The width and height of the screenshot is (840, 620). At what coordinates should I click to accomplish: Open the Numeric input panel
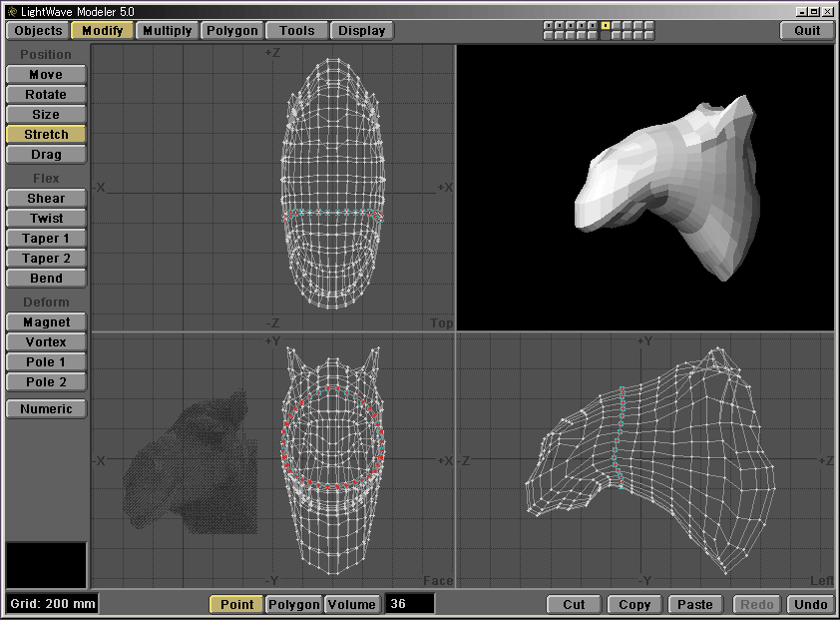coord(46,409)
